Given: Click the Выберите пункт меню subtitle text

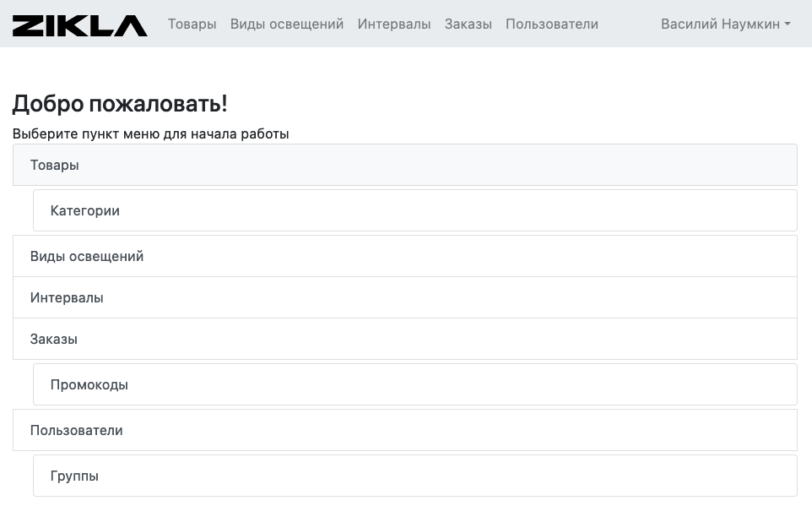Looking at the screenshot, I should (151, 133).
